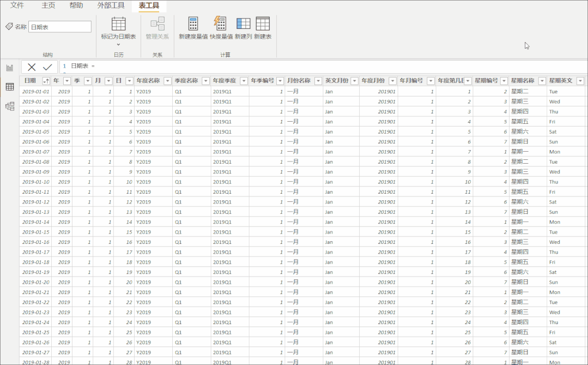Select the data view sidebar icon
The width and height of the screenshot is (588, 365).
coord(10,87)
